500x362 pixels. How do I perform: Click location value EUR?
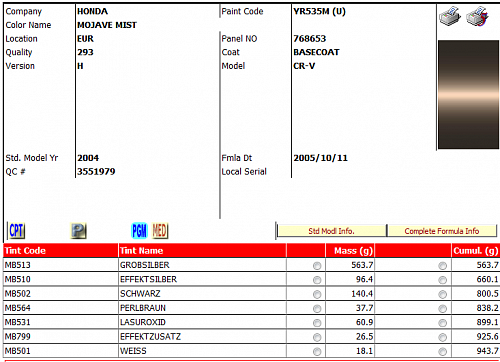click(85, 39)
